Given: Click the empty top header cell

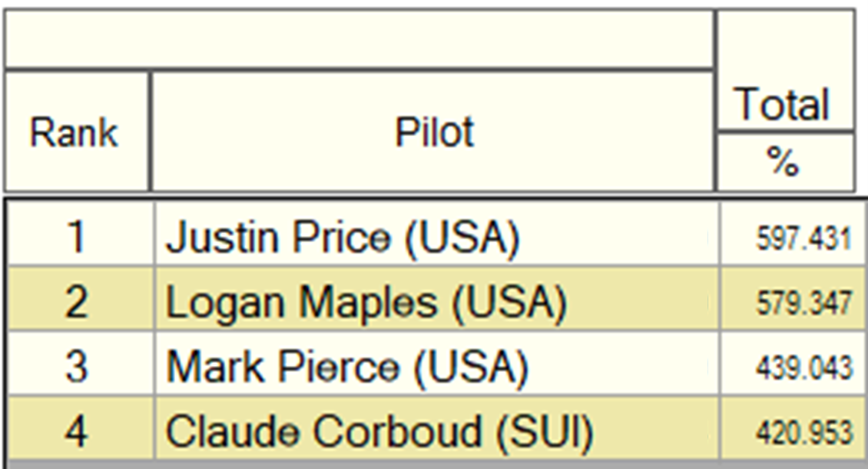Looking at the screenshot, I should coord(359,38).
